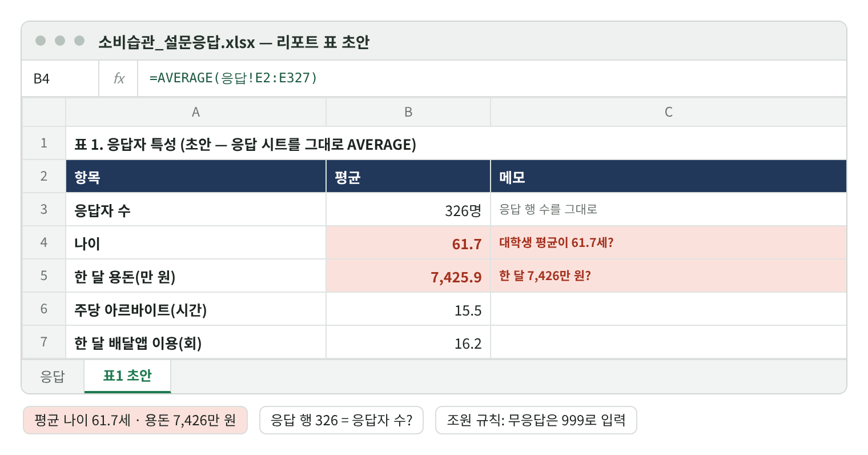Click the select-all corner of the grid
Screen dimensions: 868x455
pos(44,112)
